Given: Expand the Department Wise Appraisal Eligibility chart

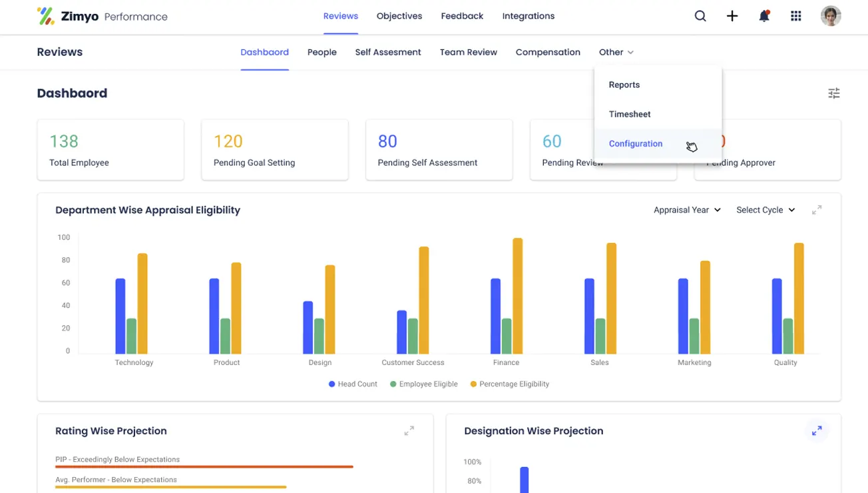Looking at the screenshot, I should coord(817,210).
